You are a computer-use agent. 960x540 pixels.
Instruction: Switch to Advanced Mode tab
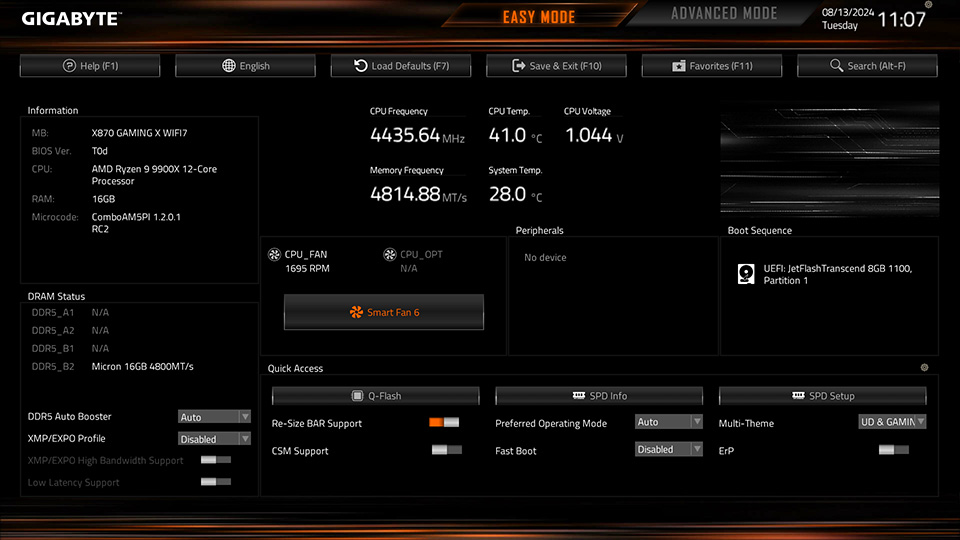click(724, 14)
